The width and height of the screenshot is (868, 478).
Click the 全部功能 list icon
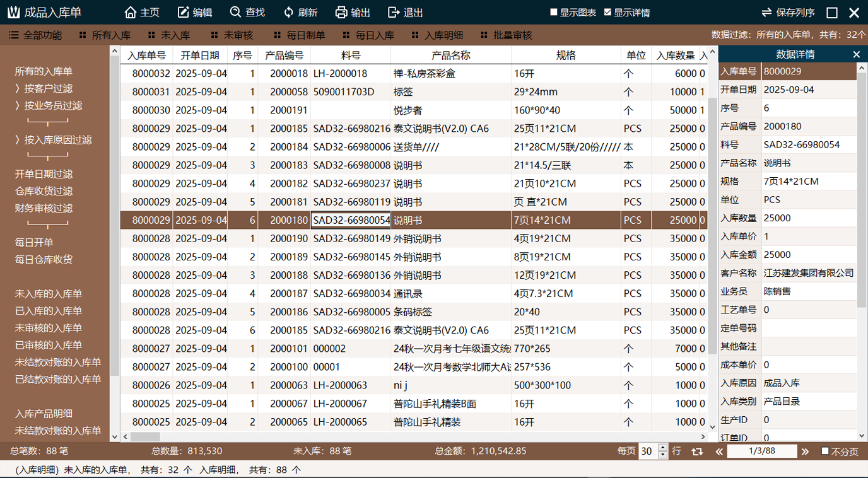tap(15, 35)
